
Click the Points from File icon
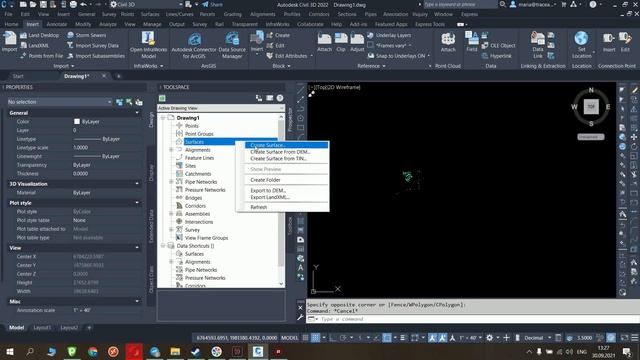(24, 56)
